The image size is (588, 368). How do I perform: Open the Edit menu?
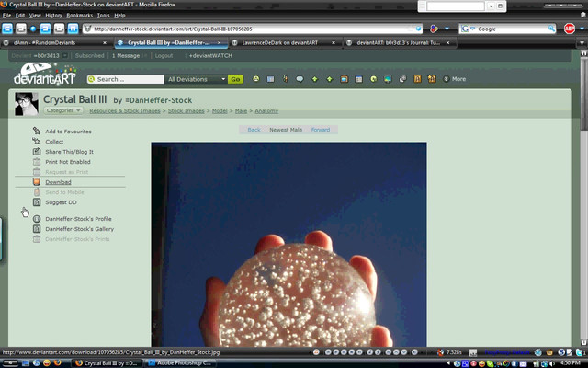20,16
